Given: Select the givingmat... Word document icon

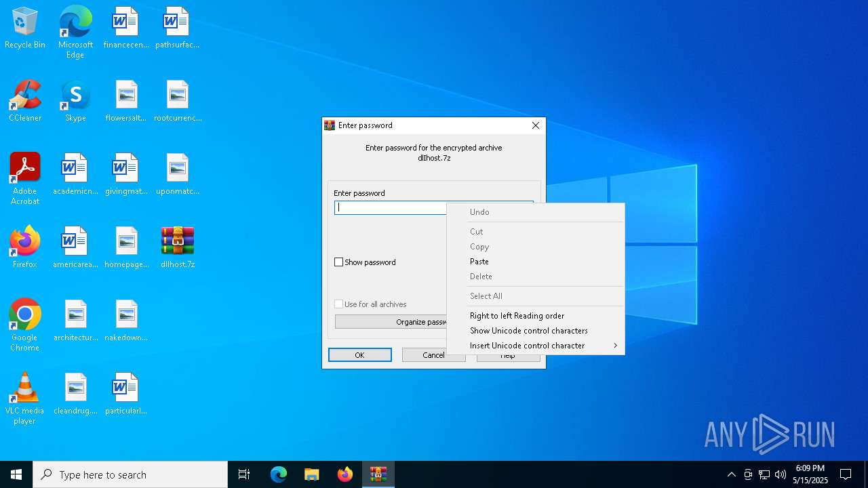Looking at the screenshot, I should tap(126, 175).
